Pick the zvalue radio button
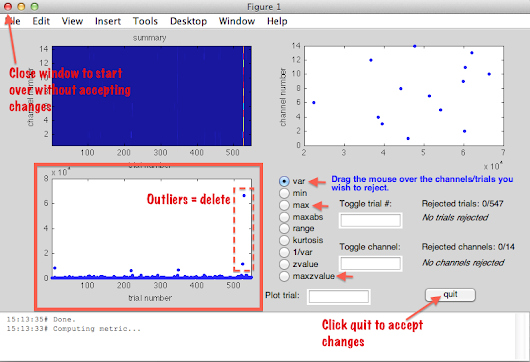This screenshot has width=530, height=362. tap(284, 264)
